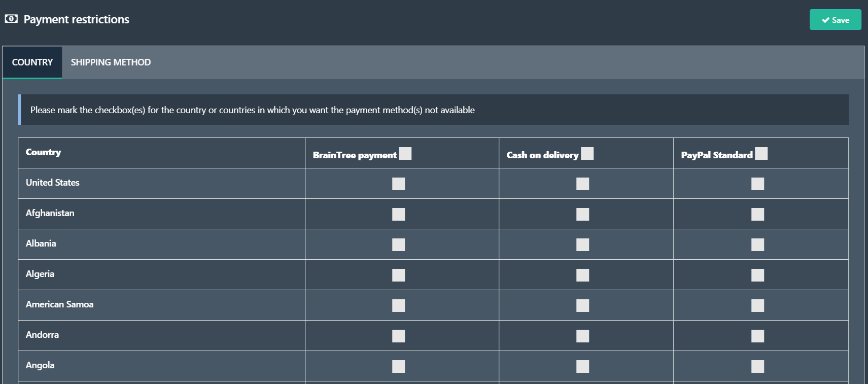Screen dimensions: 868x384
Task: Tick Cash on delivery checkbox for Afghanistan
Action: 583,214
